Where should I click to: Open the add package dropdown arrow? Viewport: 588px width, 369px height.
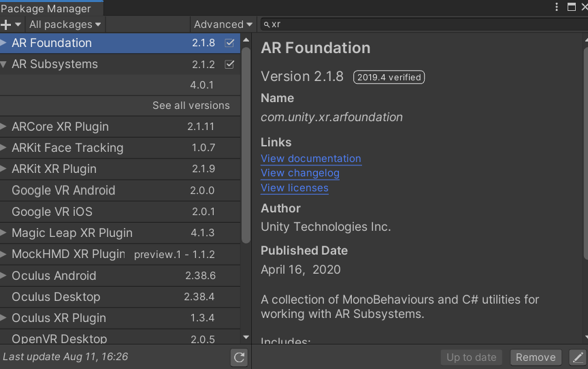18,25
